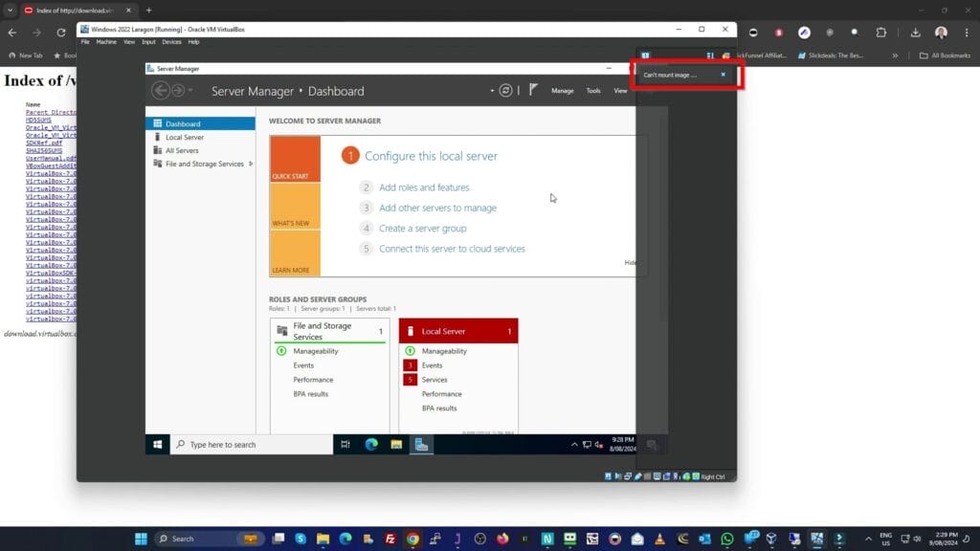Open the Tools menu in Server Manager

click(x=592, y=90)
